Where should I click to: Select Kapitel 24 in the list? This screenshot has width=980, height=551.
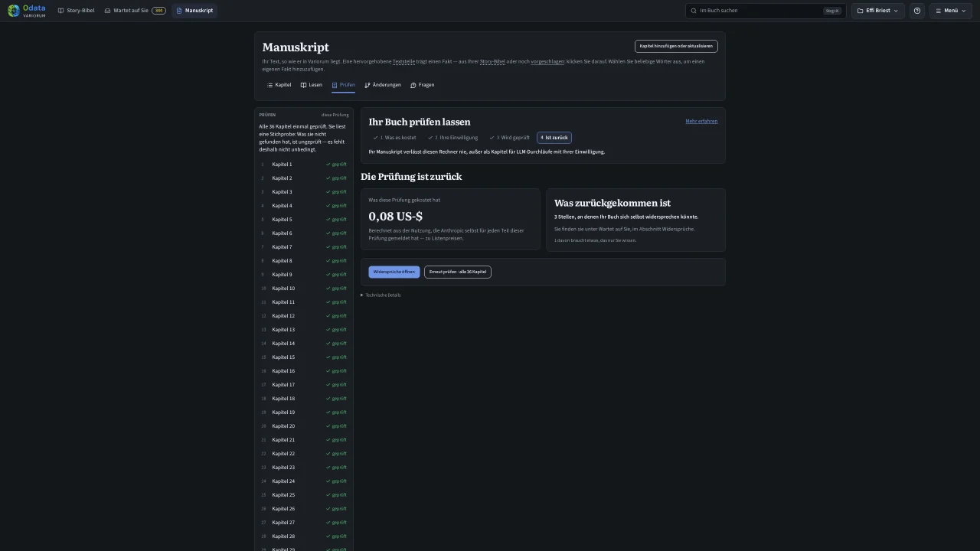tap(304, 481)
